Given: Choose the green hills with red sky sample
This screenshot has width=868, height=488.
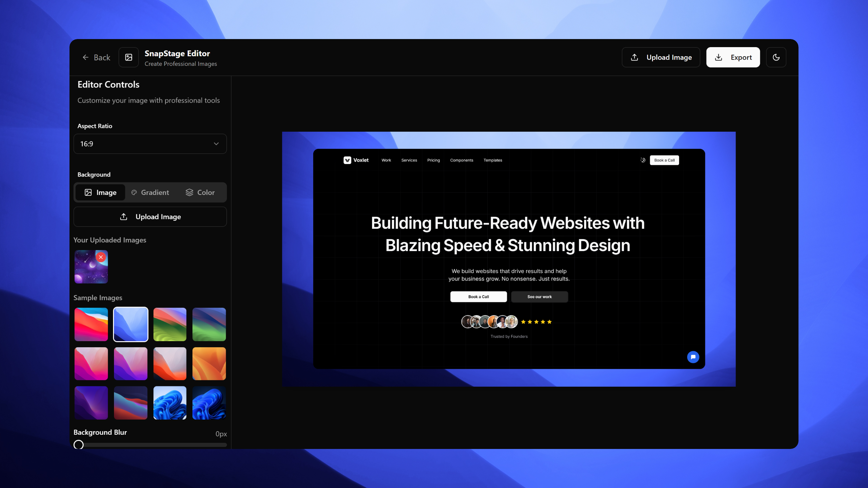Looking at the screenshot, I should [x=170, y=324].
